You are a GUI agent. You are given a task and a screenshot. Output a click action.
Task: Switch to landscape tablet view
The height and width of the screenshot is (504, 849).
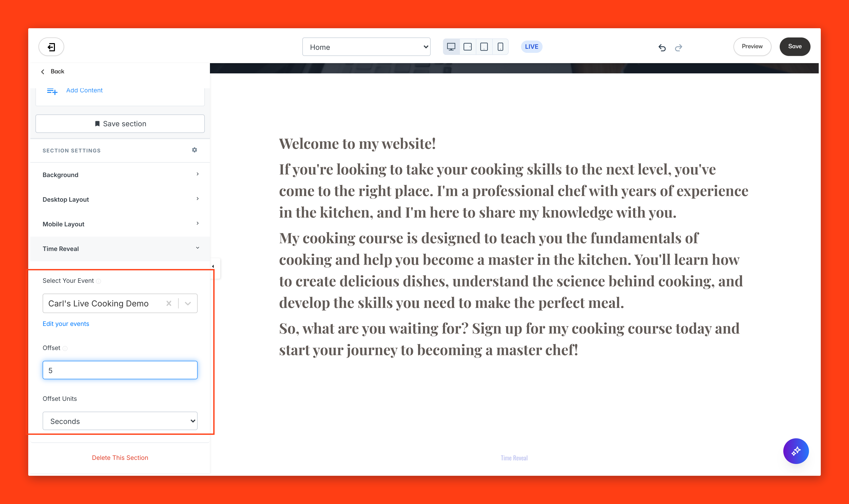(x=468, y=47)
